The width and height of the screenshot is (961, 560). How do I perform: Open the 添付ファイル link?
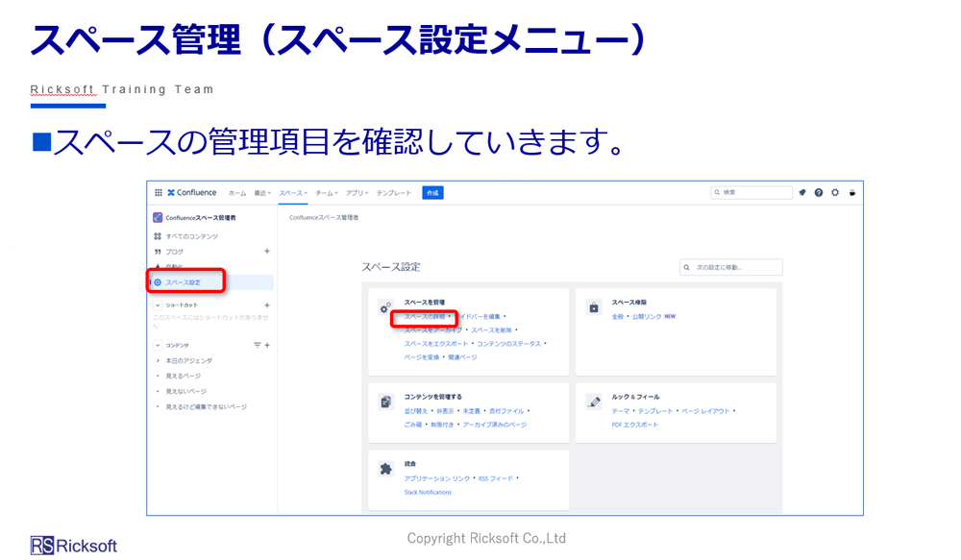pyautogui.click(x=506, y=411)
